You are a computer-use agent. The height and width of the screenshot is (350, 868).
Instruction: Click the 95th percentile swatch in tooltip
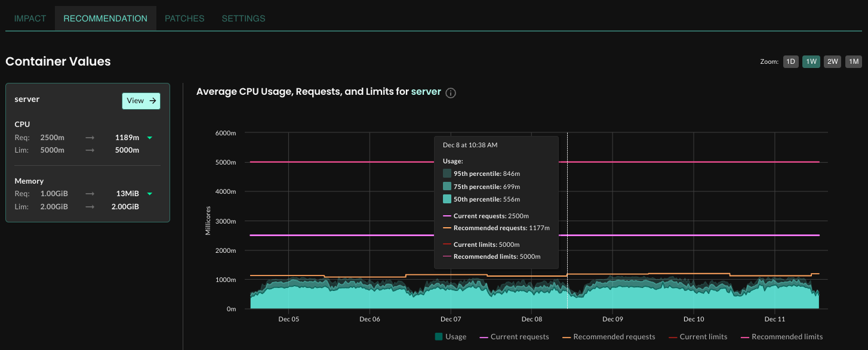tap(447, 174)
